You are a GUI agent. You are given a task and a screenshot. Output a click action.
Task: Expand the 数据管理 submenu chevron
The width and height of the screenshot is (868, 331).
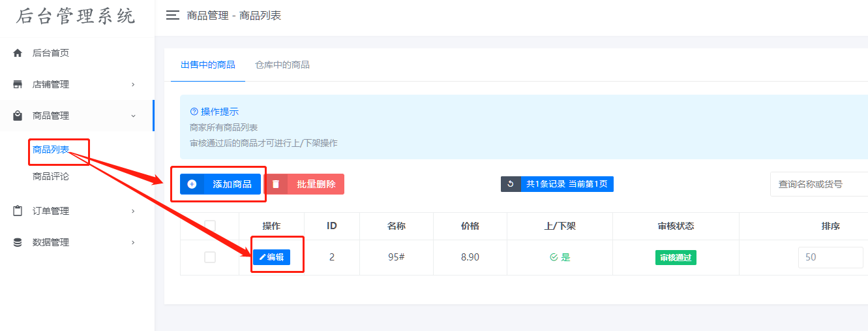(133, 242)
